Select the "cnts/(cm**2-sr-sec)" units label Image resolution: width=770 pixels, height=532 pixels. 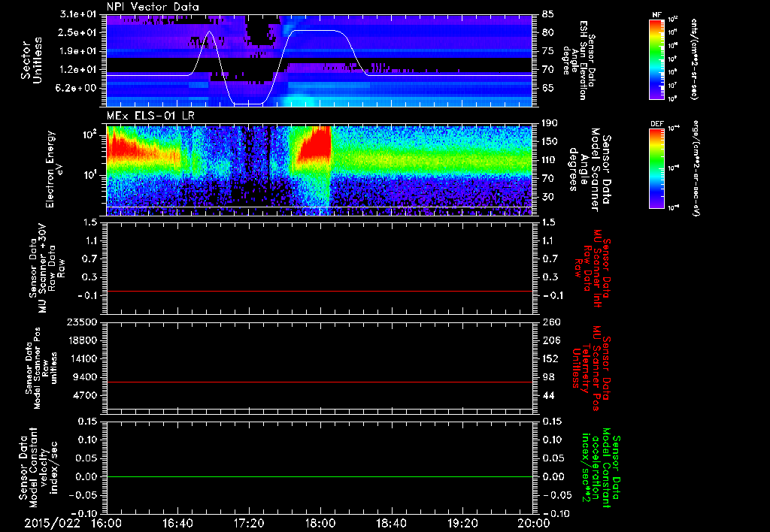(694, 59)
